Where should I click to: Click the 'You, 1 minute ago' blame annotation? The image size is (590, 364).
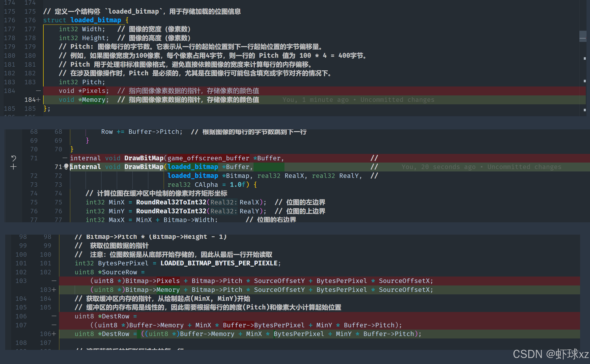358,100
